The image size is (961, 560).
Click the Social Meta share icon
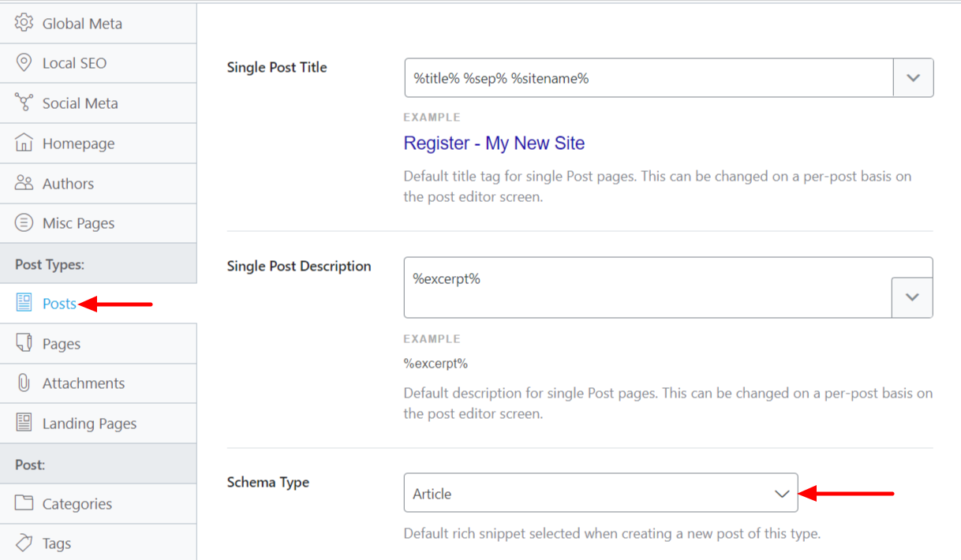click(x=24, y=103)
